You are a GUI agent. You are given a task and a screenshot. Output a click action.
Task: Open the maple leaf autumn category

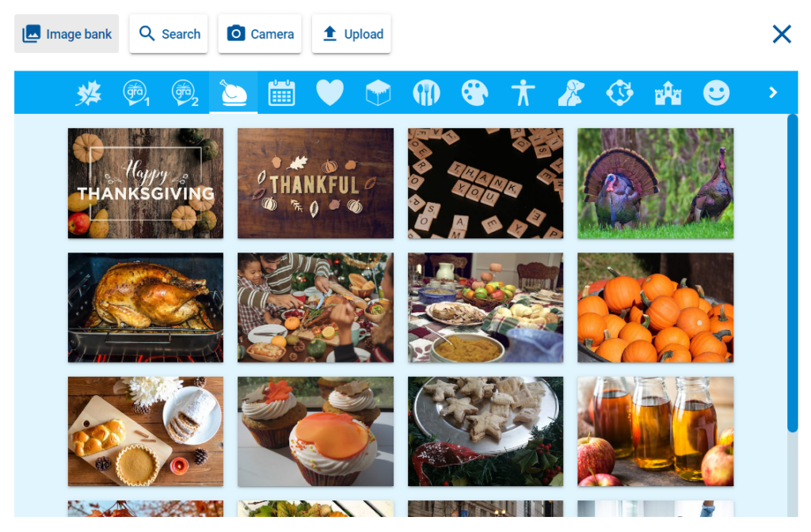[x=89, y=93]
